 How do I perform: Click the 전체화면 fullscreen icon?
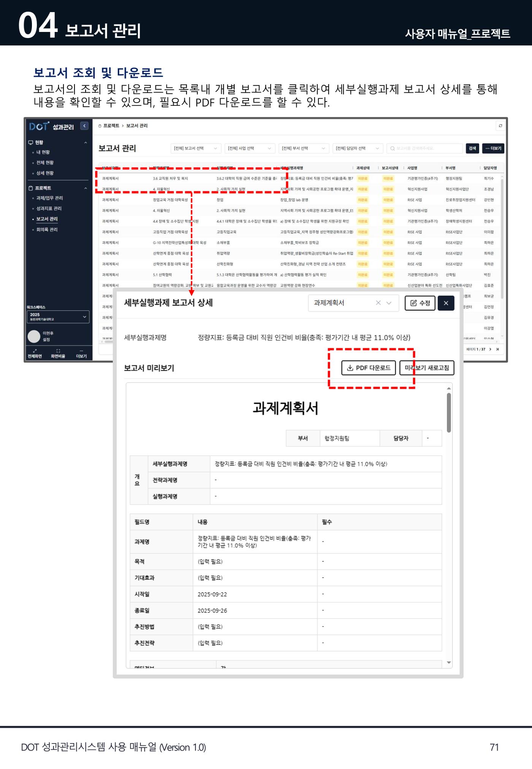[x=35, y=351]
